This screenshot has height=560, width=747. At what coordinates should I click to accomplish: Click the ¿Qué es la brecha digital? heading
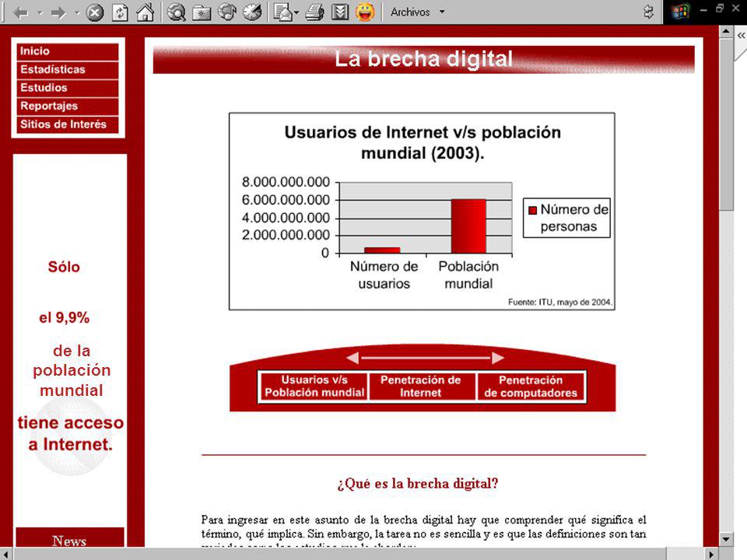[417, 484]
